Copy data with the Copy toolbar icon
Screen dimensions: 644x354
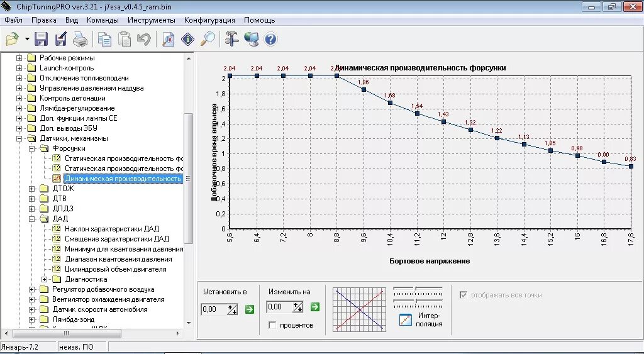click(105, 40)
